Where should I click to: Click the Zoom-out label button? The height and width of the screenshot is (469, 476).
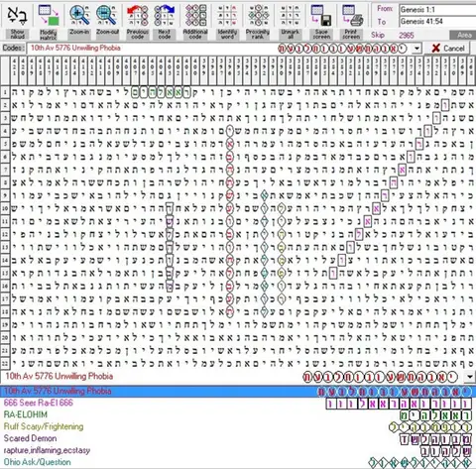[108, 33]
